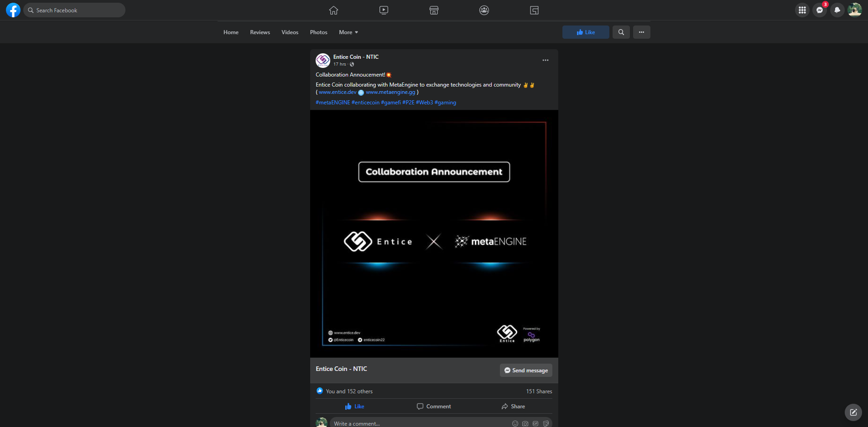Insert an emoji into the comment
Screen dimensions: 868x427
click(515, 424)
